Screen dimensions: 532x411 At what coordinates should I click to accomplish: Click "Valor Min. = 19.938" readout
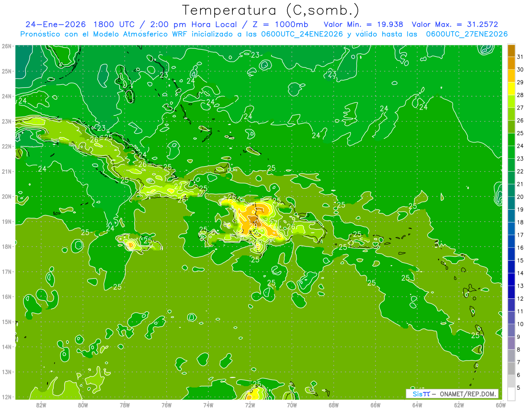[x=364, y=24]
